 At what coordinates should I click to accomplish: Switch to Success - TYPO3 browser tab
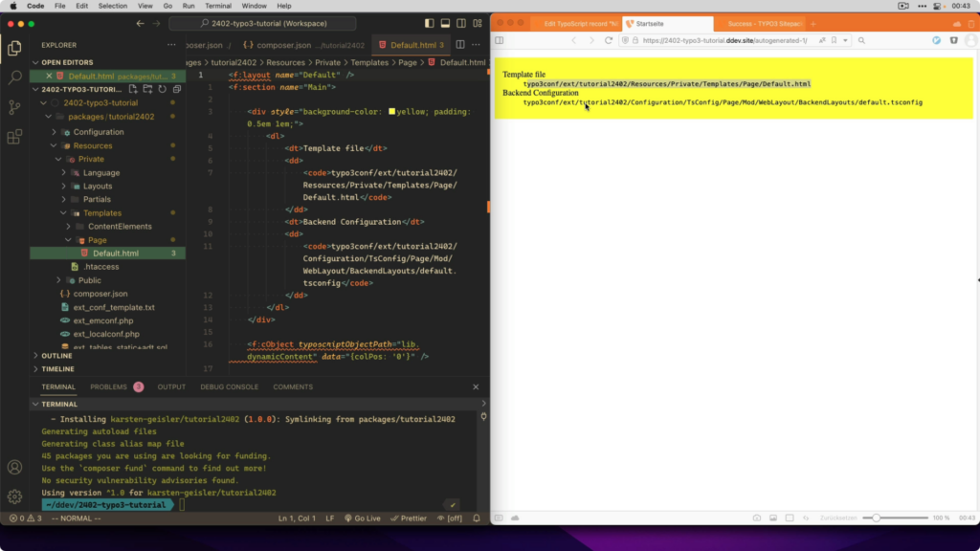click(760, 24)
